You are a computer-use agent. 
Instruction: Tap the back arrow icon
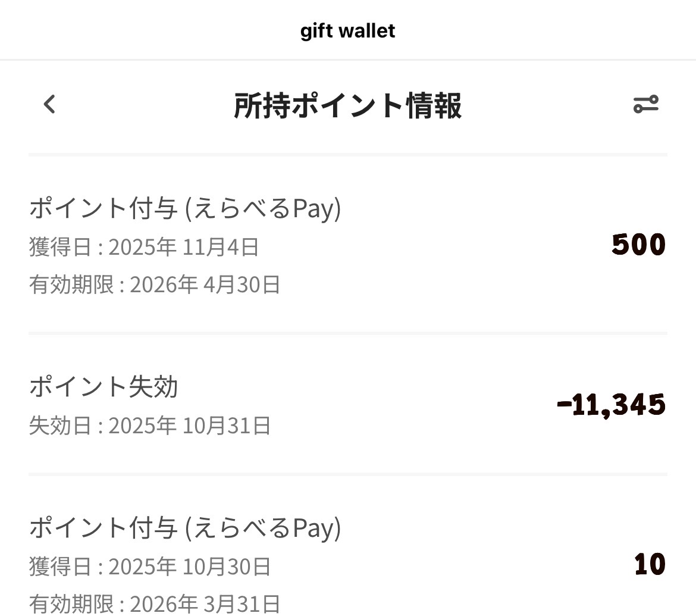(49, 105)
